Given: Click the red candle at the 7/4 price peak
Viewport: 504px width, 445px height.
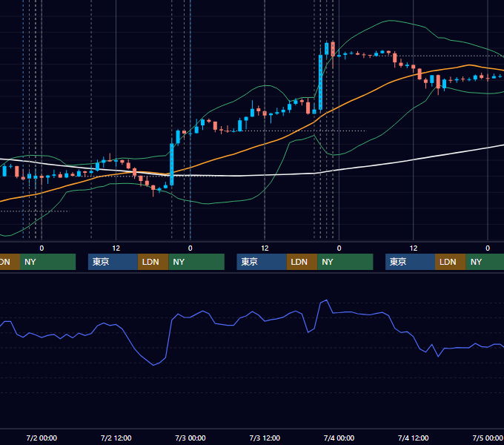Looking at the screenshot, I should (333, 49).
